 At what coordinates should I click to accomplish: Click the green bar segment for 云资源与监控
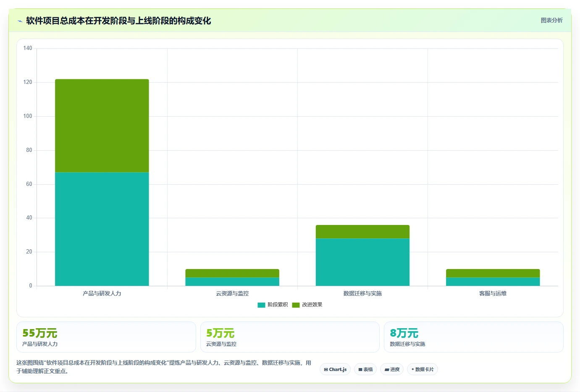(232, 273)
